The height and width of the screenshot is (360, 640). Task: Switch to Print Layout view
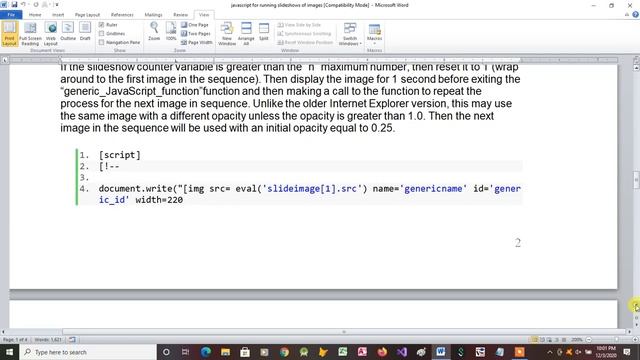click(x=9, y=33)
